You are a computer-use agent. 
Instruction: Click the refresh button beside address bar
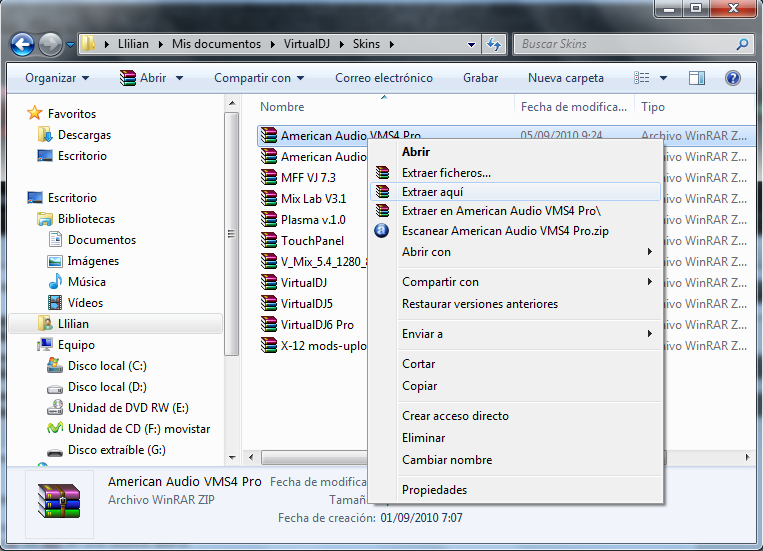pyautogui.click(x=494, y=44)
